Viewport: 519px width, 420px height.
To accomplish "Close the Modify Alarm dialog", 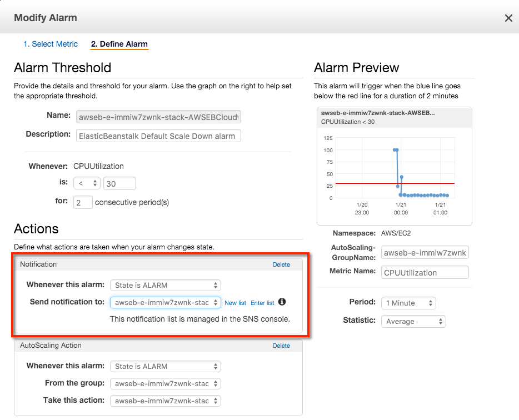I will (x=508, y=18).
